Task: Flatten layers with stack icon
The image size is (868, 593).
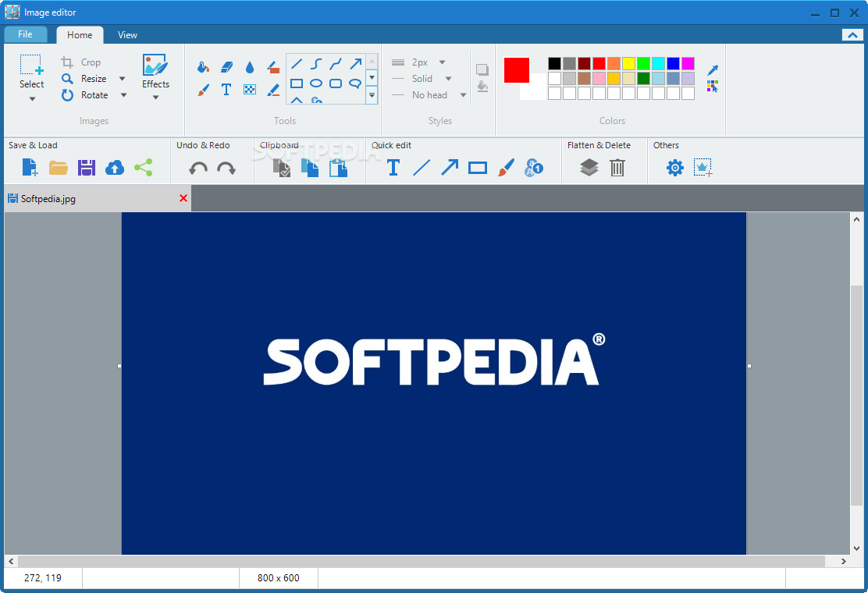Action: click(589, 167)
